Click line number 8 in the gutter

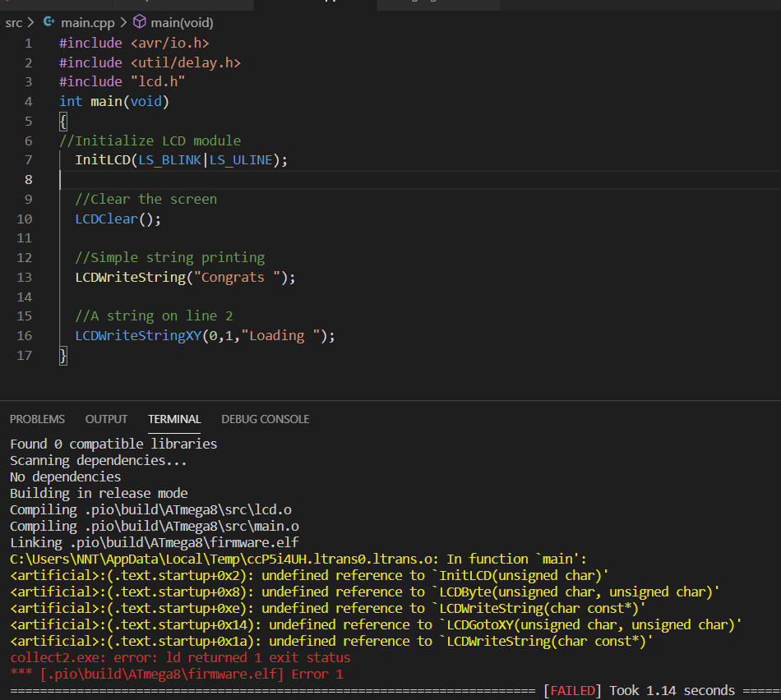tap(29, 180)
